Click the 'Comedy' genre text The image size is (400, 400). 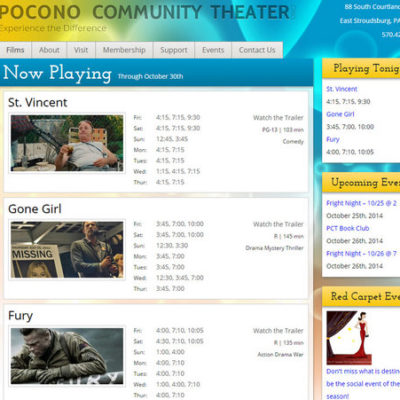point(293,142)
